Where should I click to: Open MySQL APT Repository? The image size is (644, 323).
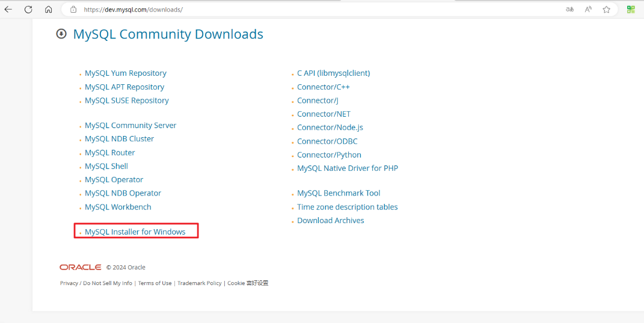tap(124, 87)
